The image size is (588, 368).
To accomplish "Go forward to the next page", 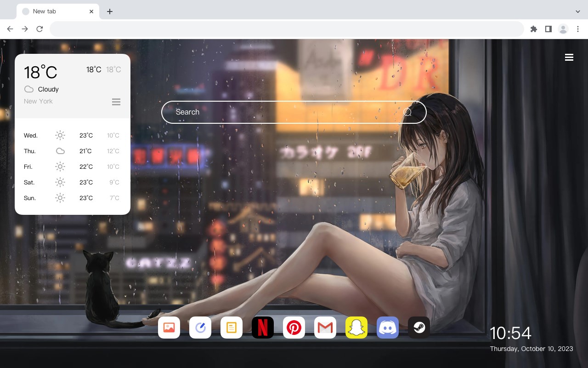I will pos(25,29).
